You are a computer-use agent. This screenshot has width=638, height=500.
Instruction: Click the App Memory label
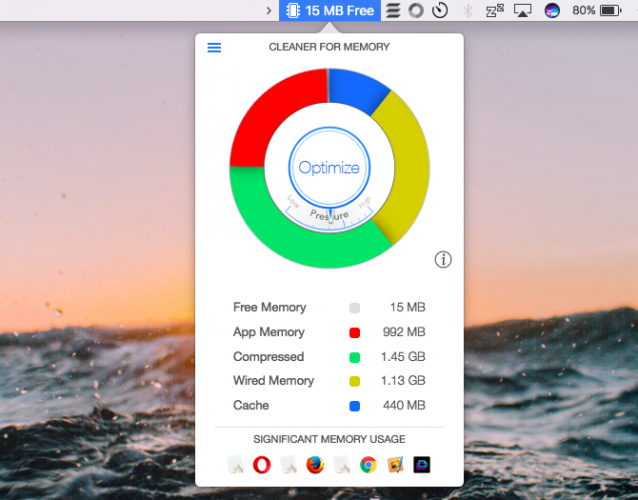click(x=269, y=332)
